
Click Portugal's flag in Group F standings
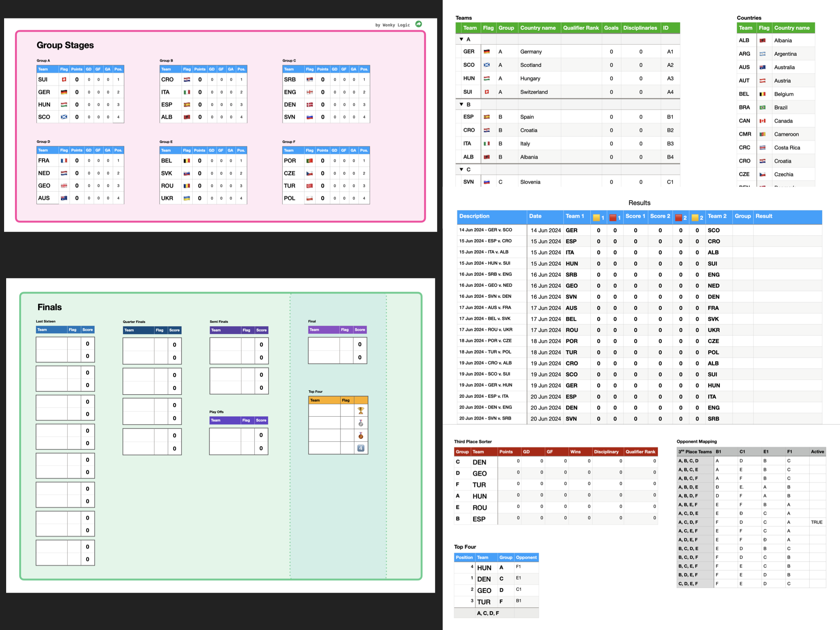point(310,161)
